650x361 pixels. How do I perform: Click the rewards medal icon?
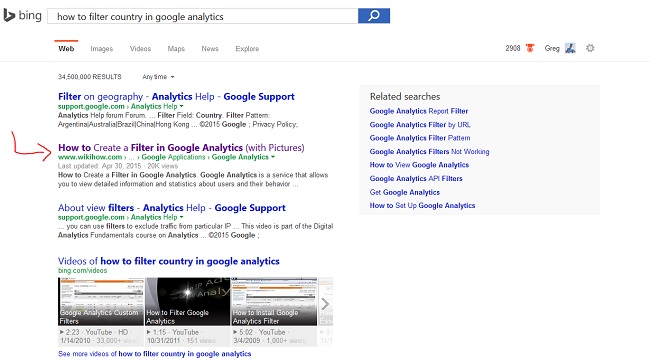530,48
